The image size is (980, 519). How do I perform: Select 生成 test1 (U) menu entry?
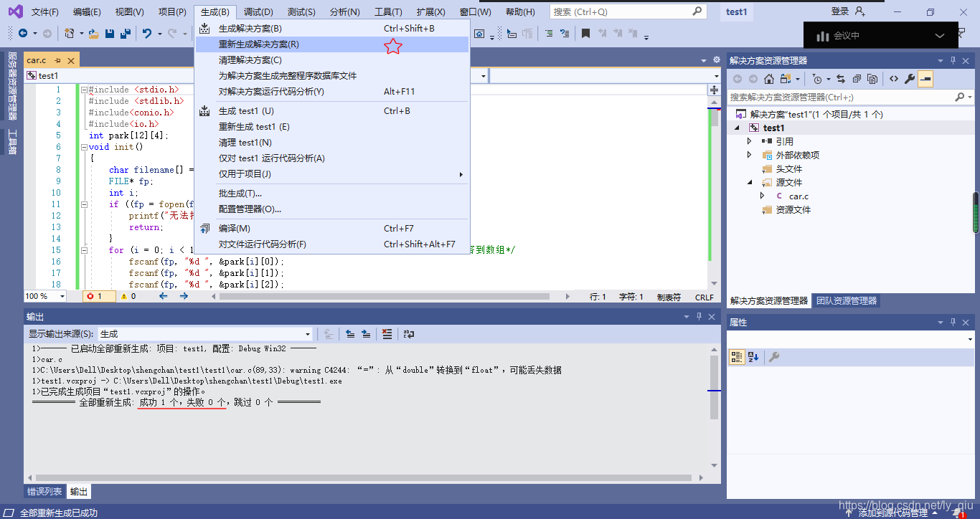[332, 111]
